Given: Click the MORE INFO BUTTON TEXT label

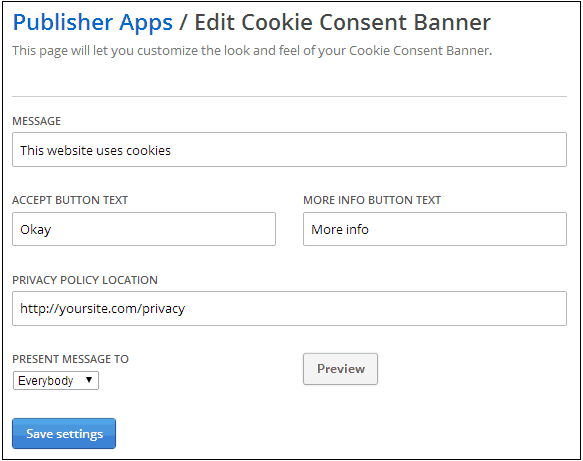Looking at the screenshot, I should 372,200.
